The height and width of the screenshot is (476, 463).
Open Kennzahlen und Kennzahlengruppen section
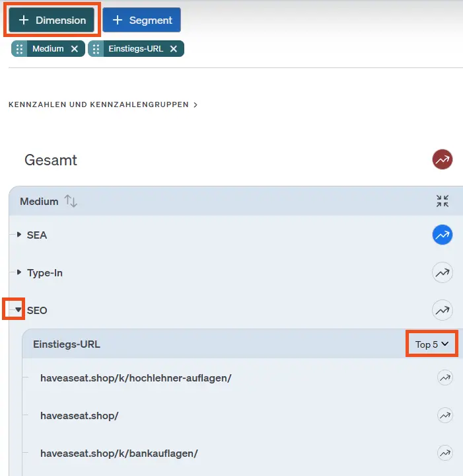pyautogui.click(x=103, y=104)
